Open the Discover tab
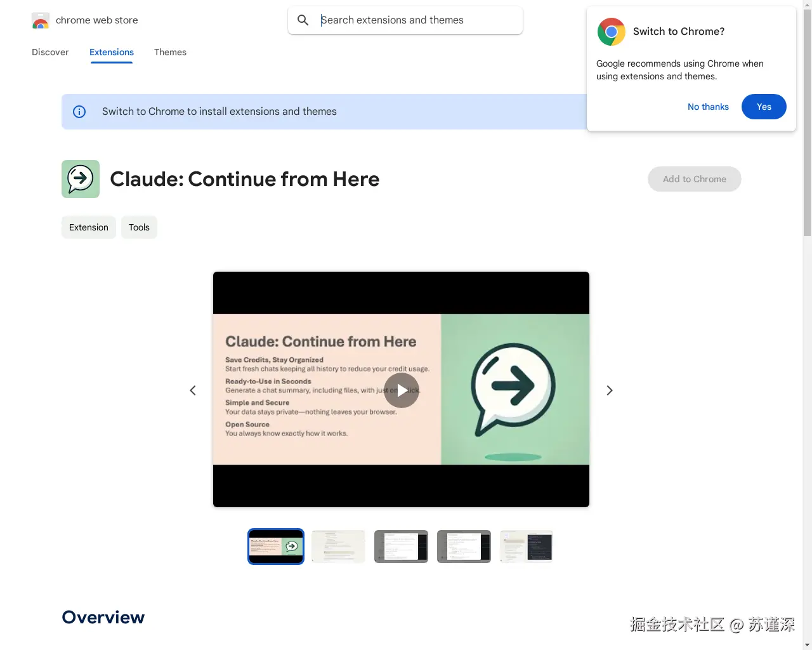 click(50, 52)
